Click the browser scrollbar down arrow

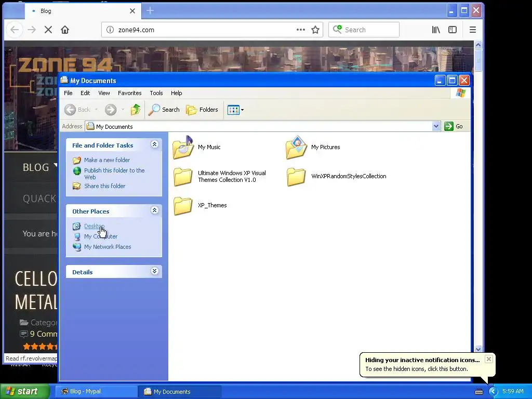[478, 349]
